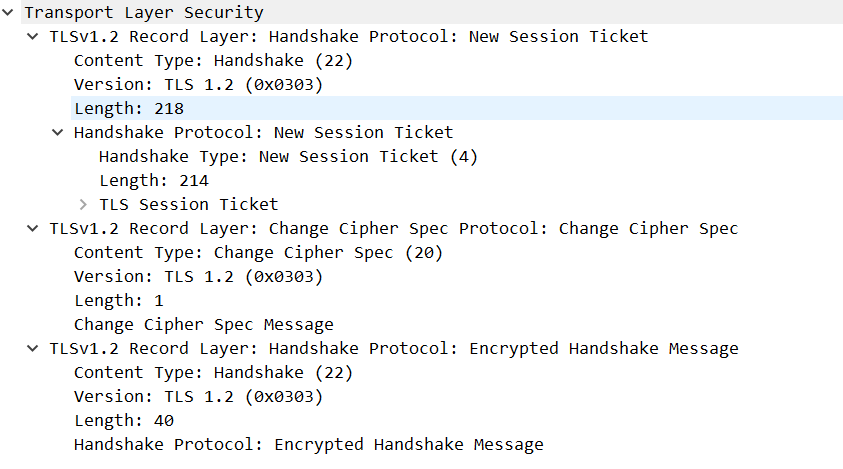Click the TLS Session Ticket row label

click(x=188, y=205)
